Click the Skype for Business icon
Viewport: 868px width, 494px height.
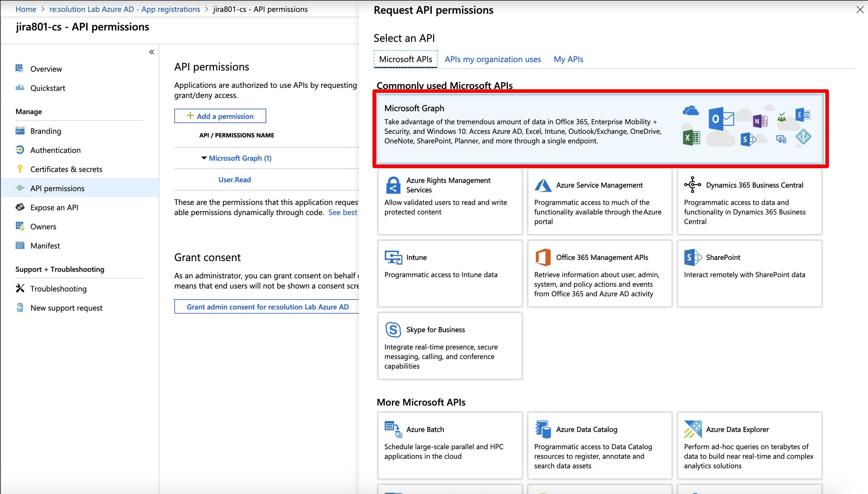393,329
